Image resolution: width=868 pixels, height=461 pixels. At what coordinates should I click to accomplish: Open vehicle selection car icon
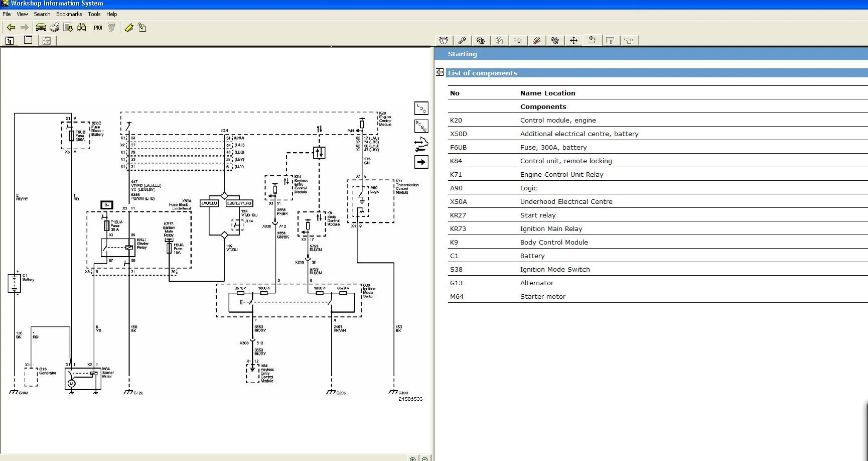tap(41, 28)
